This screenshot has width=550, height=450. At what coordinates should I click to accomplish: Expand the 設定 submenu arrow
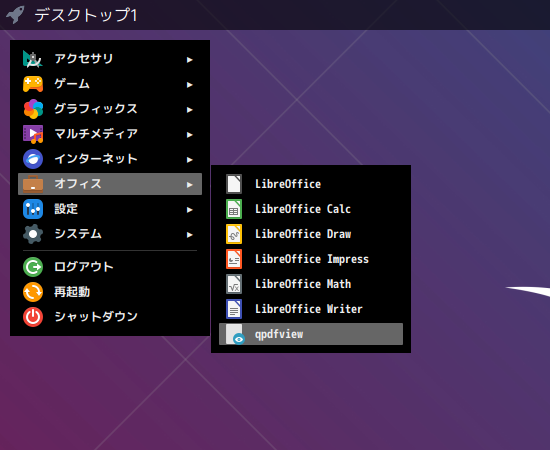[190, 210]
